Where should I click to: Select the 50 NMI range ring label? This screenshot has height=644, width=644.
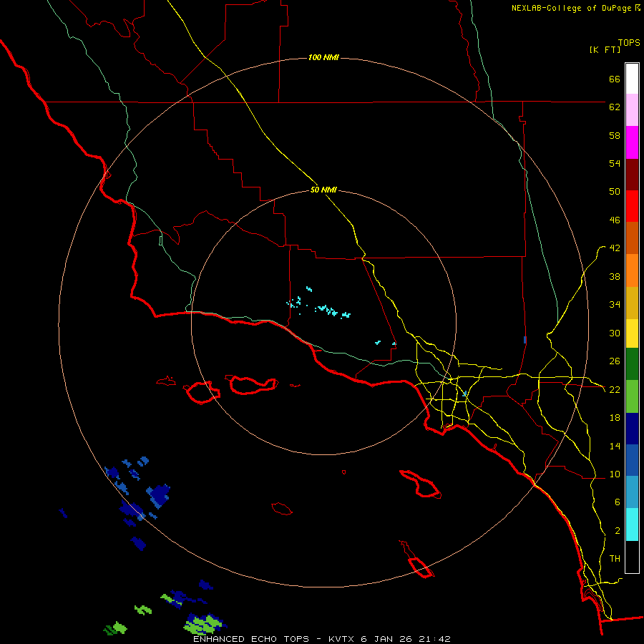[323, 190]
